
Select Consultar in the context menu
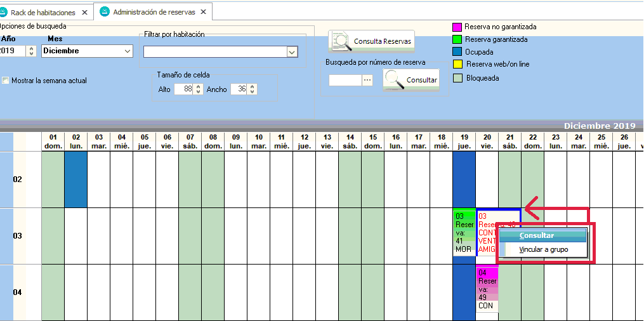click(x=536, y=235)
